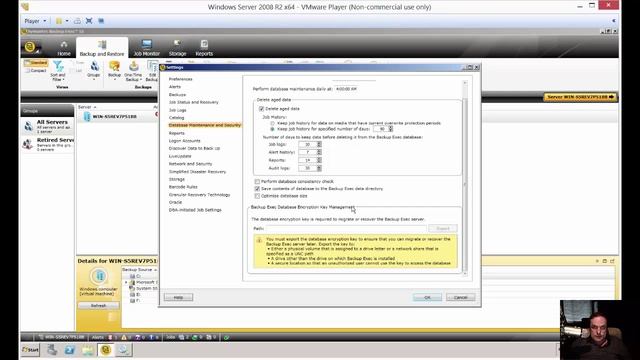Open Logon Accounts settings
The height and width of the screenshot is (360, 640).
(184, 141)
